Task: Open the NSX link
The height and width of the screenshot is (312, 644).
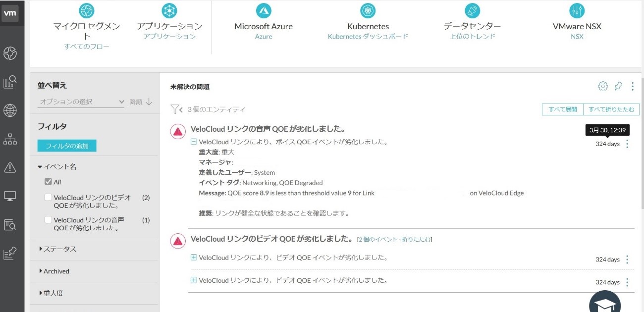Action: [577, 37]
